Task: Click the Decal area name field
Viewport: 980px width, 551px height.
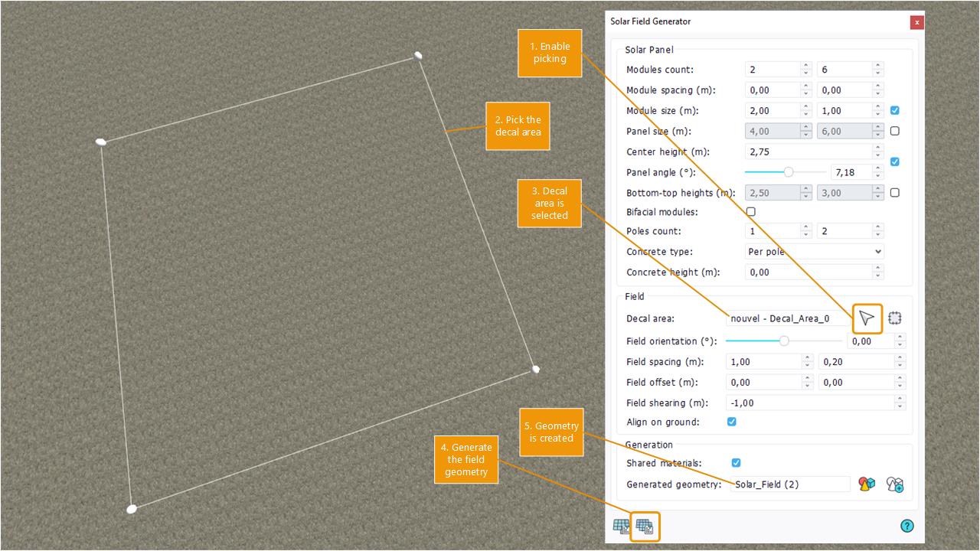Action: coord(787,318)
